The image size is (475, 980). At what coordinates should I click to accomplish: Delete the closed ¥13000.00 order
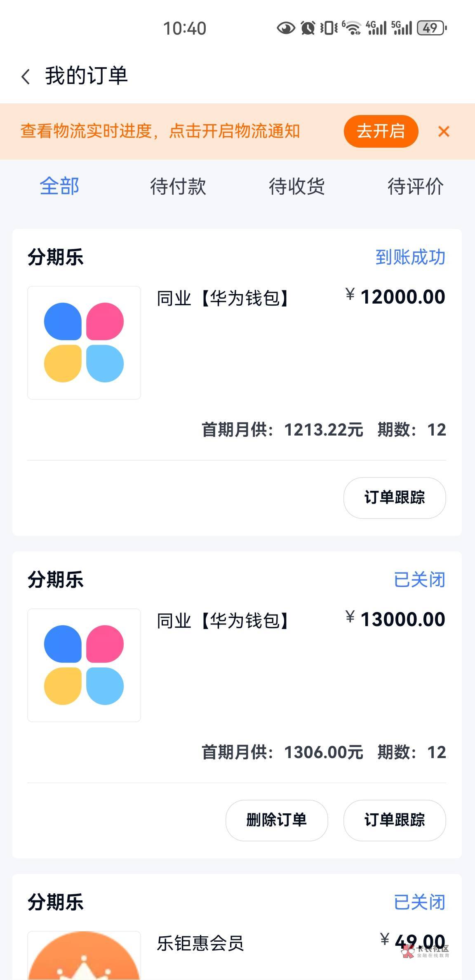click(x=277, y=820)
